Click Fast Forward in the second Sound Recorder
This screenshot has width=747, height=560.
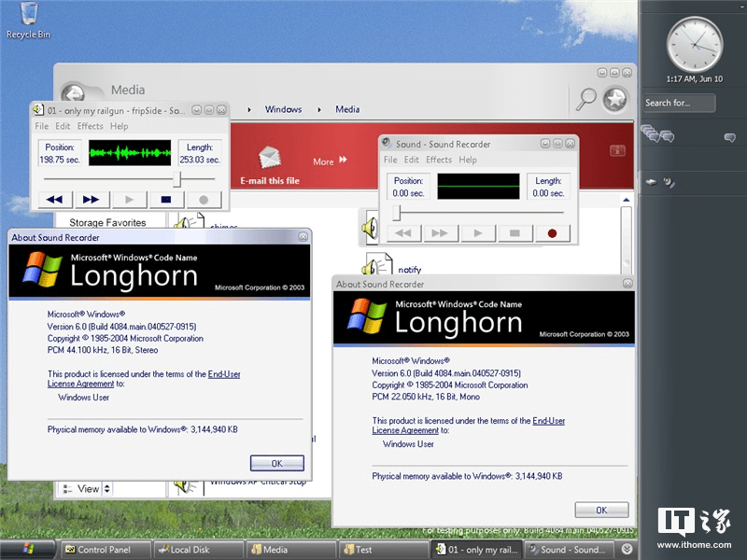[x=440, y=232]
